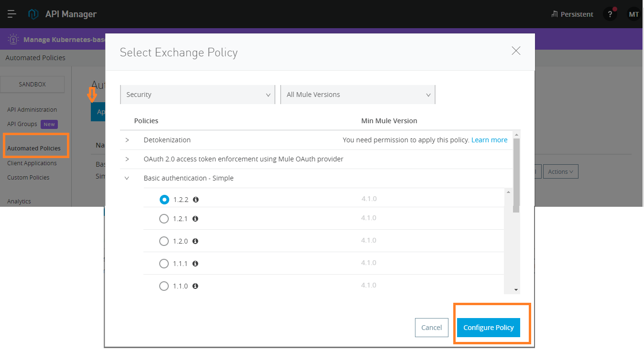Open the hamburger navigation menu
Image resolution: width=644 pixels, height=351 pixels.
point(12,14)
